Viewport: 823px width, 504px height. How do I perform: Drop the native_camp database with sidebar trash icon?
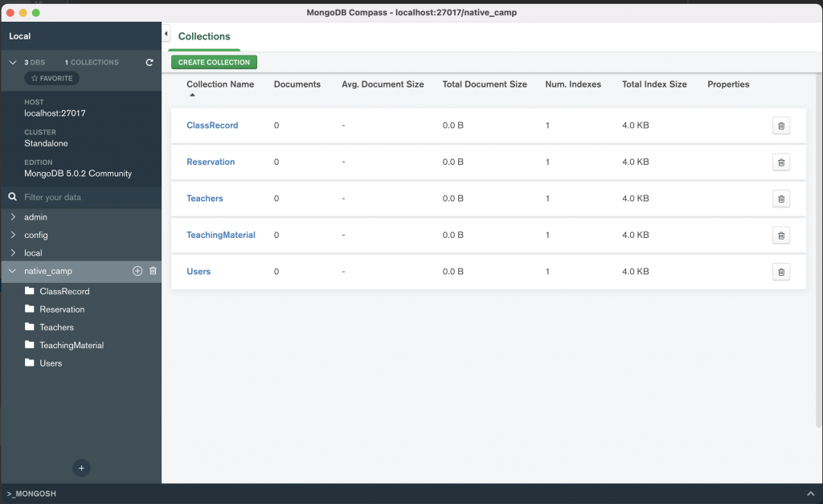pos(153,271)
